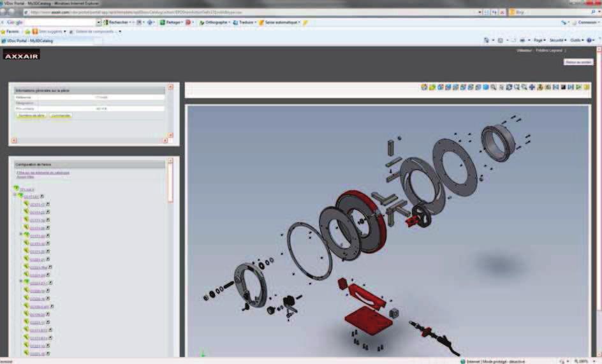Click the info panel scroll-right arrow
The image size is (602, 364).
point(165,140)
